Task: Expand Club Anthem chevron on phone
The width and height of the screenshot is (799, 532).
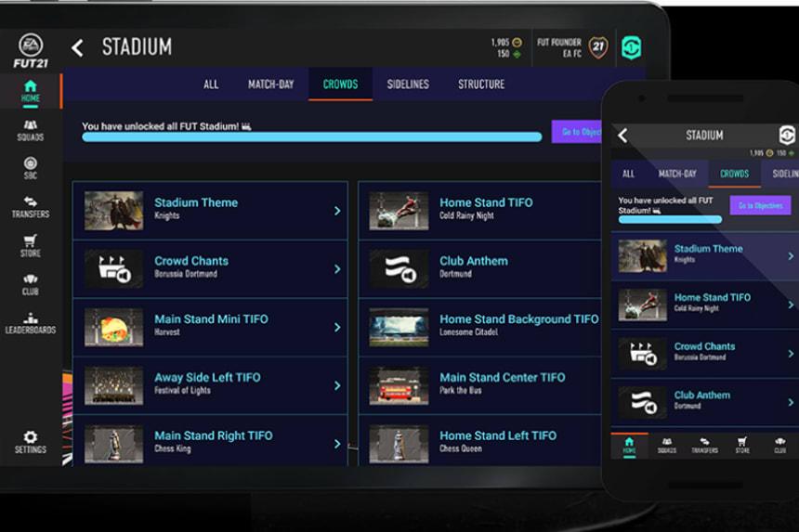Action: coord(791,402)
